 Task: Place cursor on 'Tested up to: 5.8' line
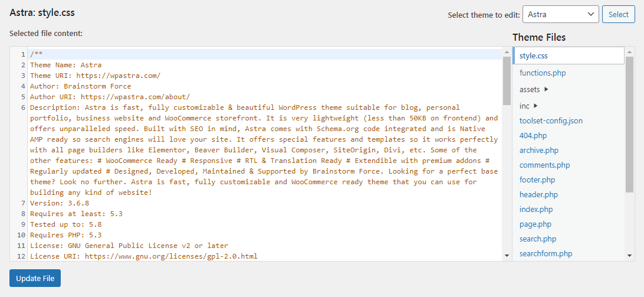coord(65,224)
